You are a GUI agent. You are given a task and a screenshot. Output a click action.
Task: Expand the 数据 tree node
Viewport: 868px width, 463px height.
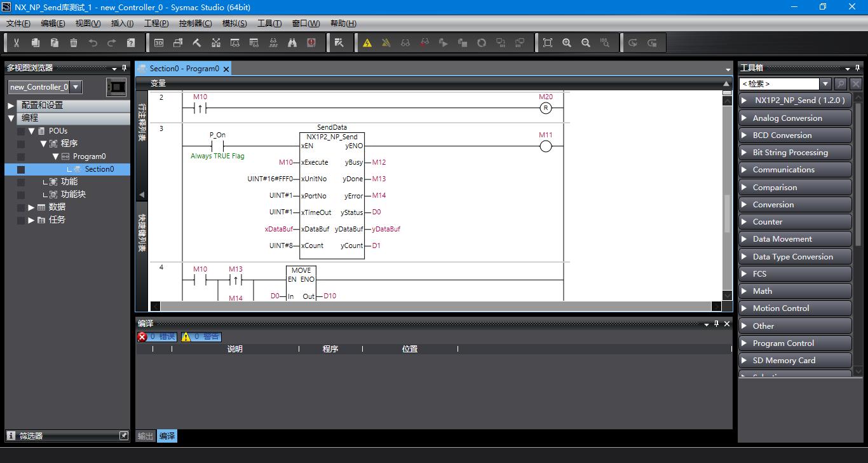coord(31,207)
